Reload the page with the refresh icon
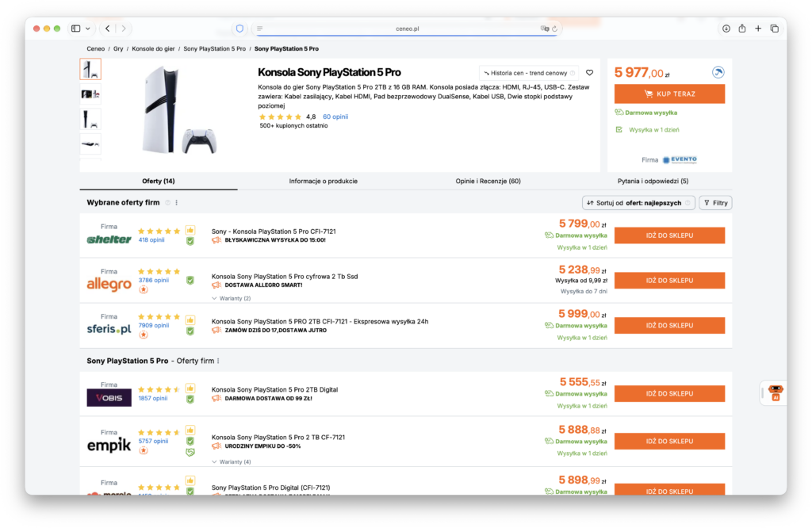 click(554, 29)
